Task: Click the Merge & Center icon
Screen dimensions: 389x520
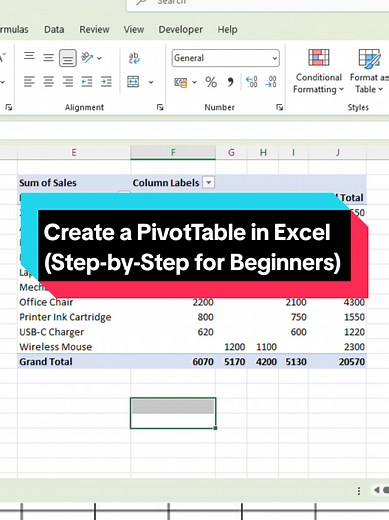Action: tap(133, 82)
